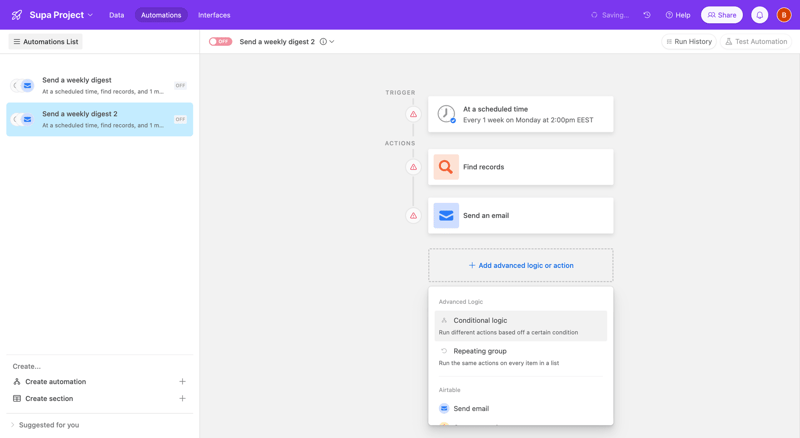The image size is (800, 438).
Task: Click Create section
Action: tap(49, 398)
